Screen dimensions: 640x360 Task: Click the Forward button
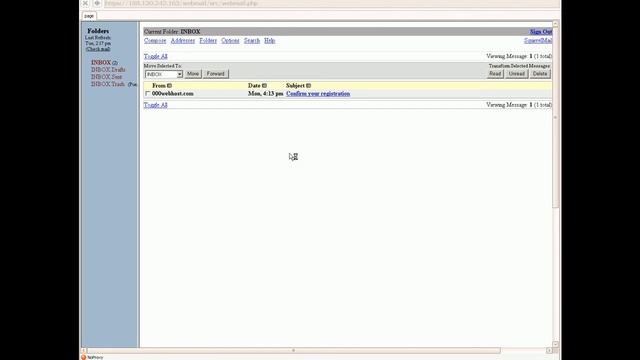216,74
